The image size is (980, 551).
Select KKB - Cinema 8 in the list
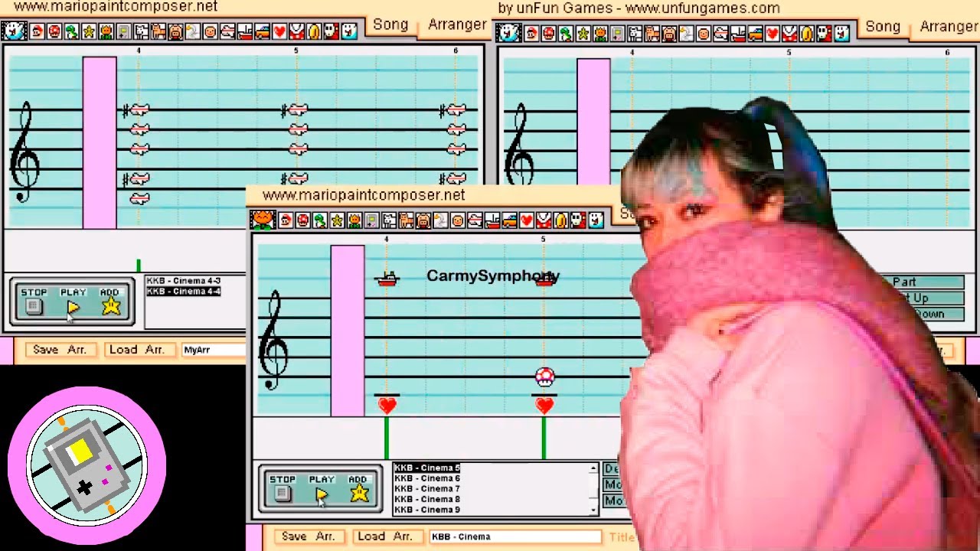427,499
